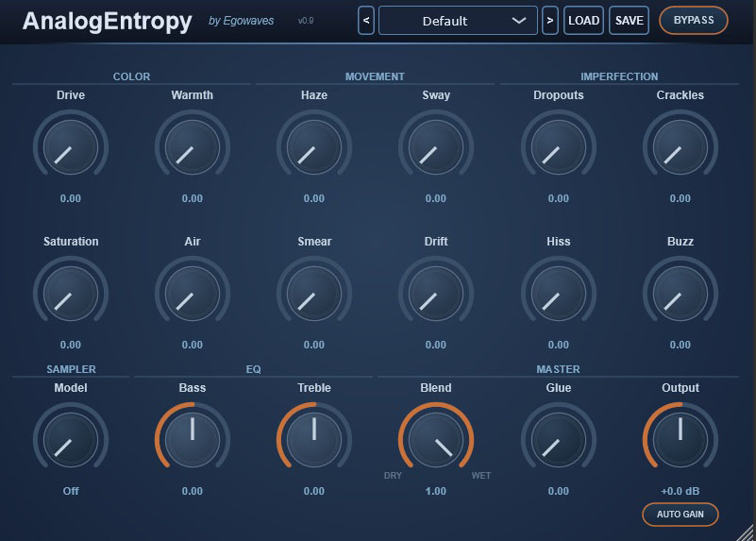Click the Bass EQ knob
This screenshot has width=756, height=541.
tap(193, 440)
